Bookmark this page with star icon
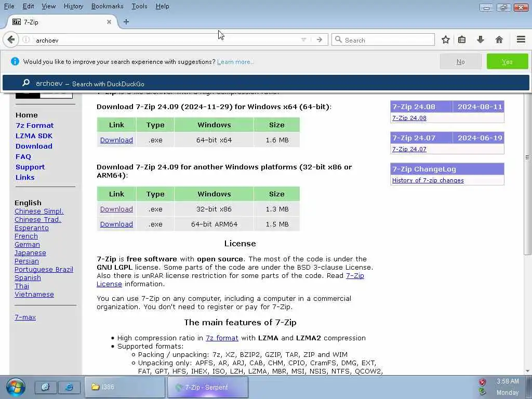The height and width of the screenshot is (399, 532). (x=445, y=39)
